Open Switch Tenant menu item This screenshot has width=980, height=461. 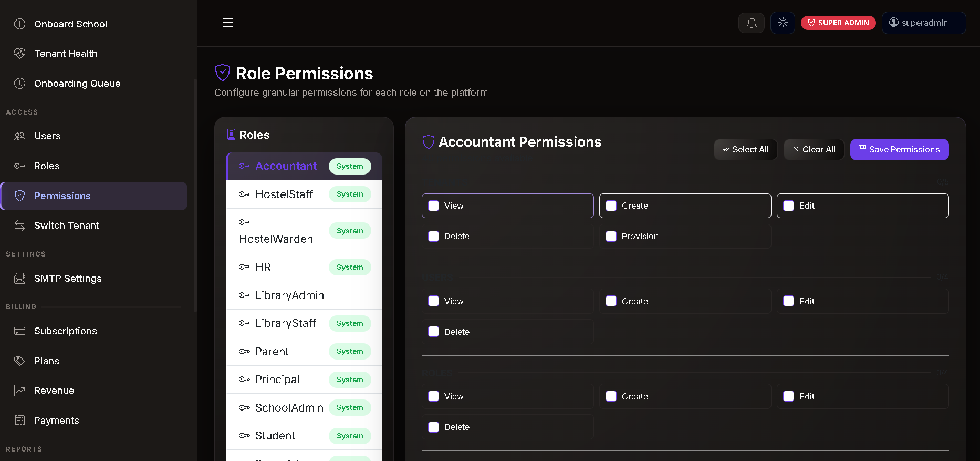click(93, 226)
